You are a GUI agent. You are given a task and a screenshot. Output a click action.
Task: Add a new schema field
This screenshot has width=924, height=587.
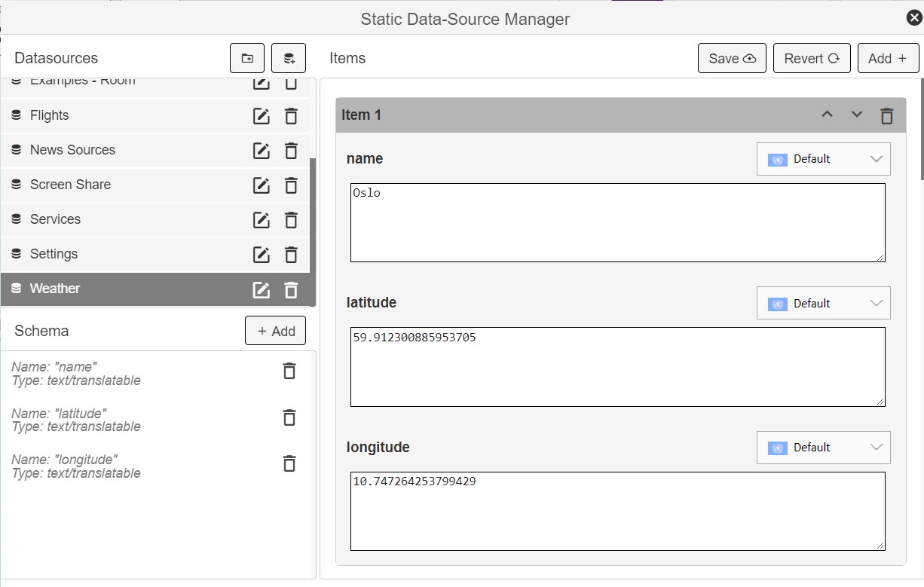(275, 331)
